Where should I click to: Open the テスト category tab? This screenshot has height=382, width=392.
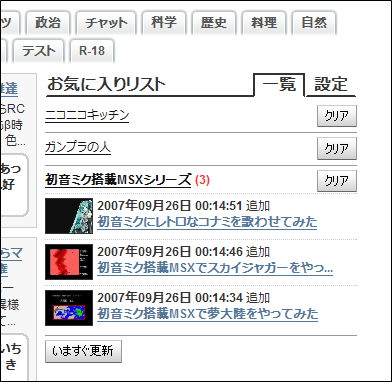pyautogui.click(x=39, y=51)
